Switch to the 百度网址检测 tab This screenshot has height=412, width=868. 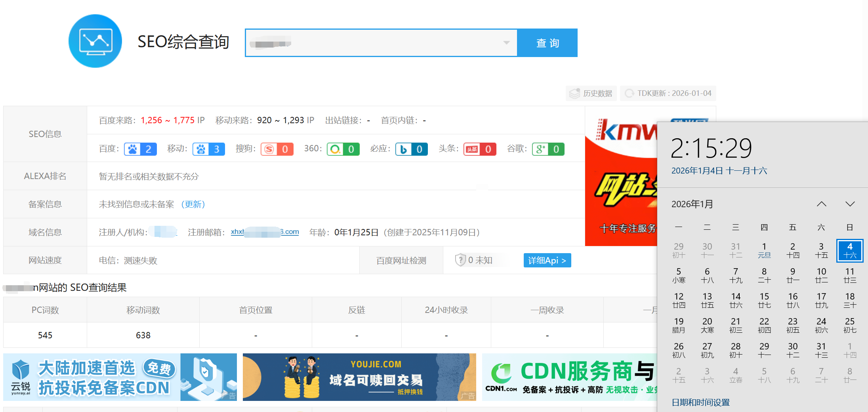[x=401, y=260]
